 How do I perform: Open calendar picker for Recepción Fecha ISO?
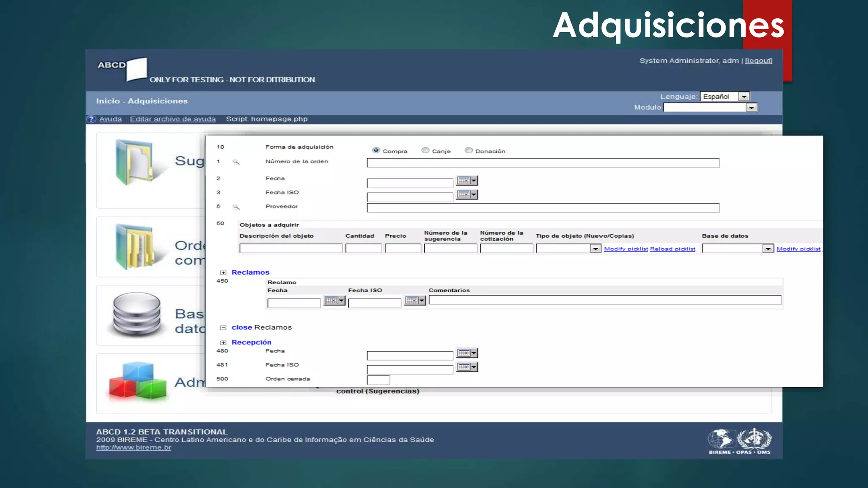[467, 367]
